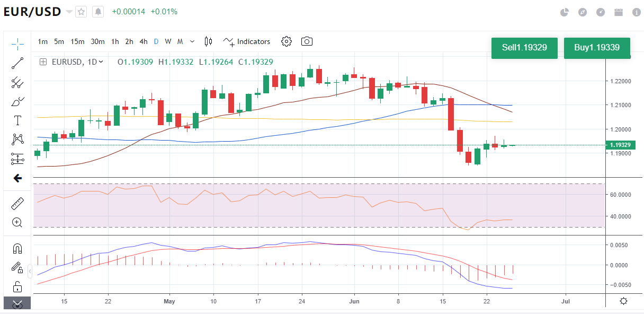Toggle EUR/USD favorite star
The image size is (644, 314).
click(81, 12)
